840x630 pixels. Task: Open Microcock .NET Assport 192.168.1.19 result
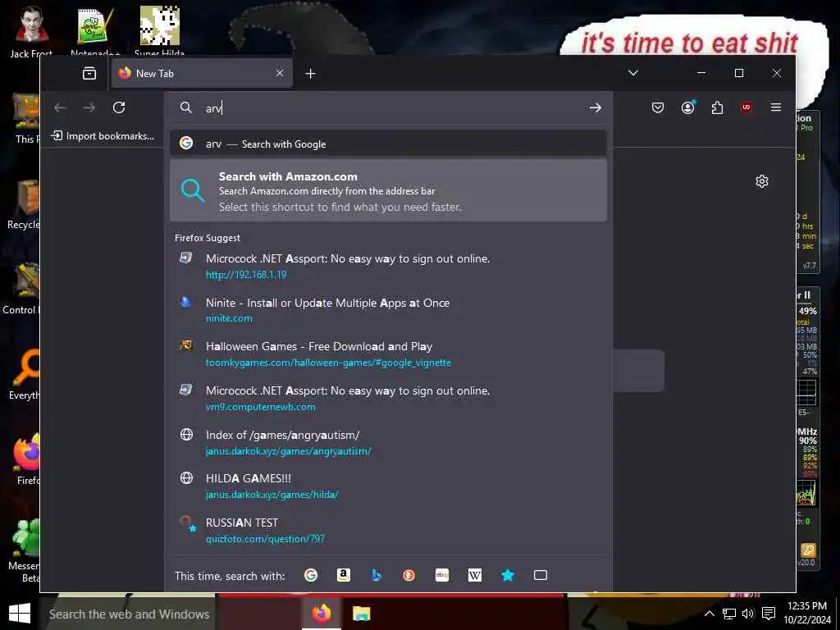(x=388, y=267)
